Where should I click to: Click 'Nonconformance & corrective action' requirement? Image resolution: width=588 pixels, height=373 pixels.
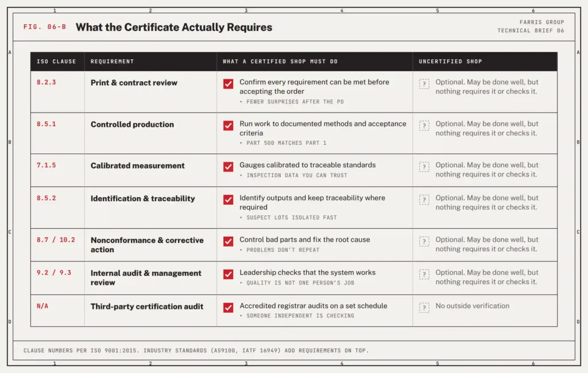point(147,245)
